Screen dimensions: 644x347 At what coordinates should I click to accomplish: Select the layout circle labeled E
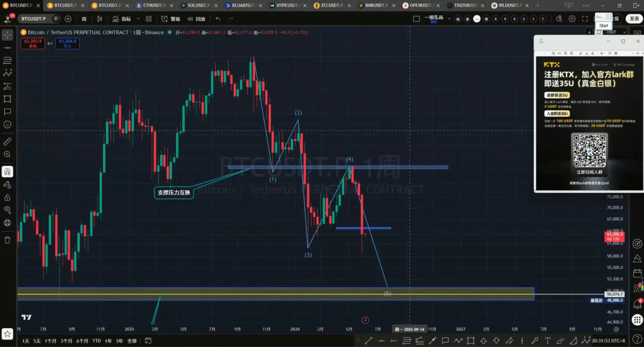point(524,19)
